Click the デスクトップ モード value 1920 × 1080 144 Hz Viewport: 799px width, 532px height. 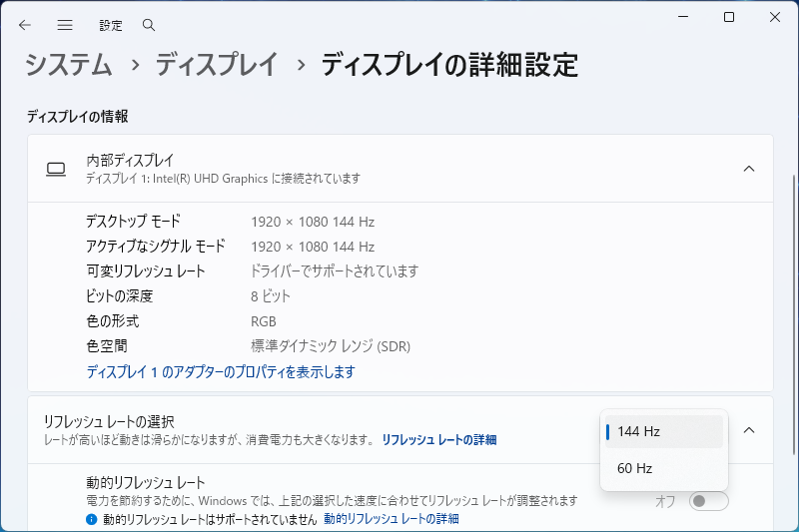(x=313, y=222)
